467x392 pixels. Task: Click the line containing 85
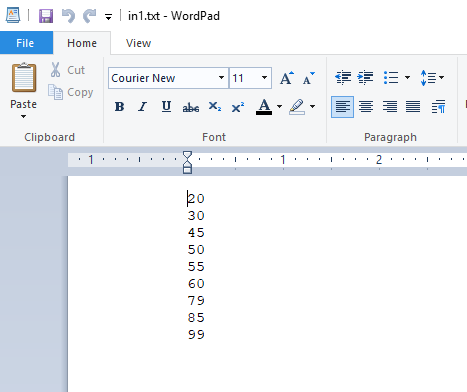196,318
